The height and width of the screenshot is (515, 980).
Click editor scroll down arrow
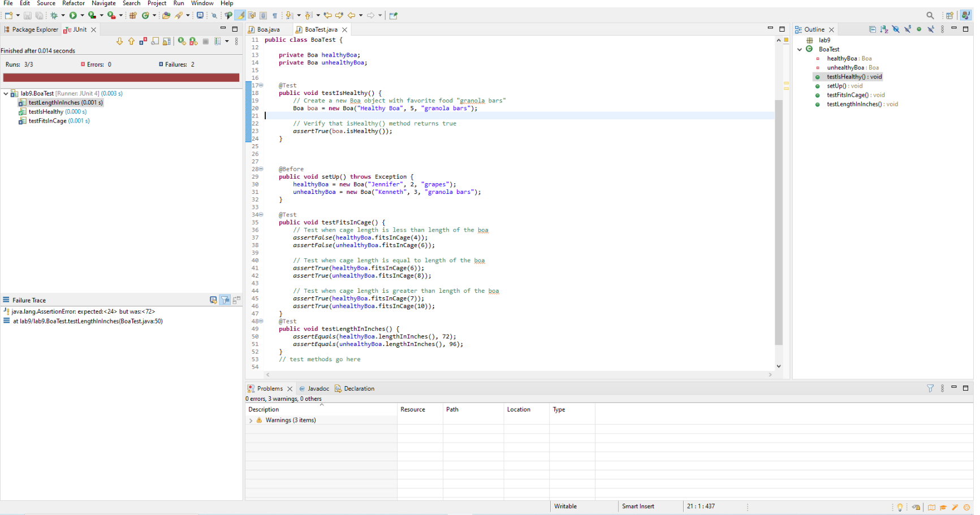779,366
